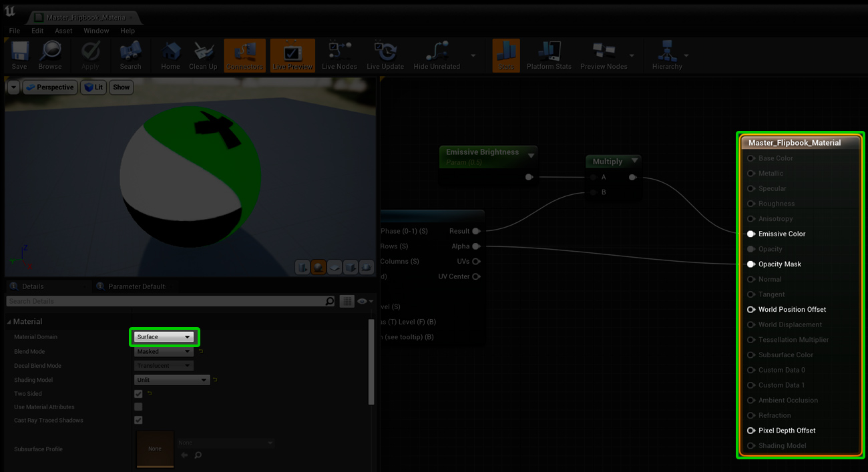Select the Master_Flipbook_Material editor tab
Viewport: 868px width, 472px height.
point(84,17)
